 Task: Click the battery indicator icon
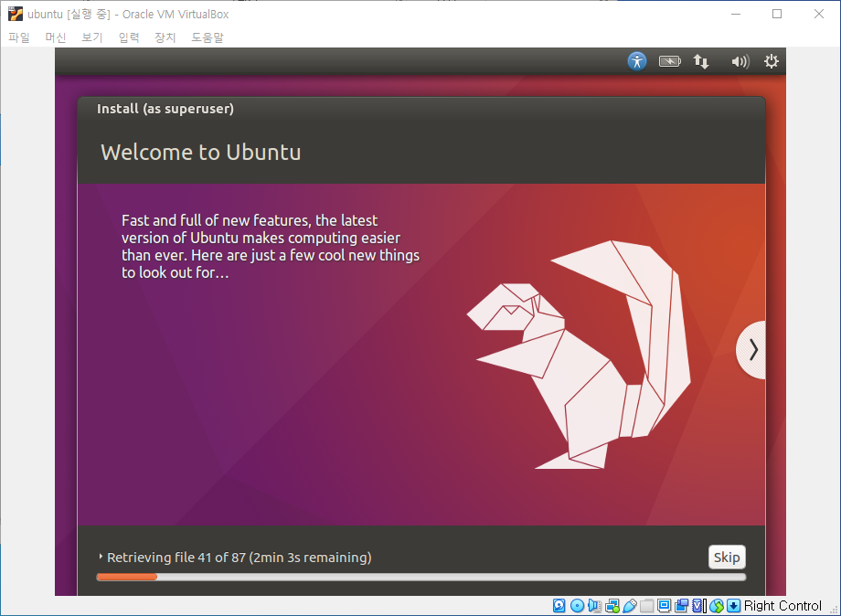point(669,61)
